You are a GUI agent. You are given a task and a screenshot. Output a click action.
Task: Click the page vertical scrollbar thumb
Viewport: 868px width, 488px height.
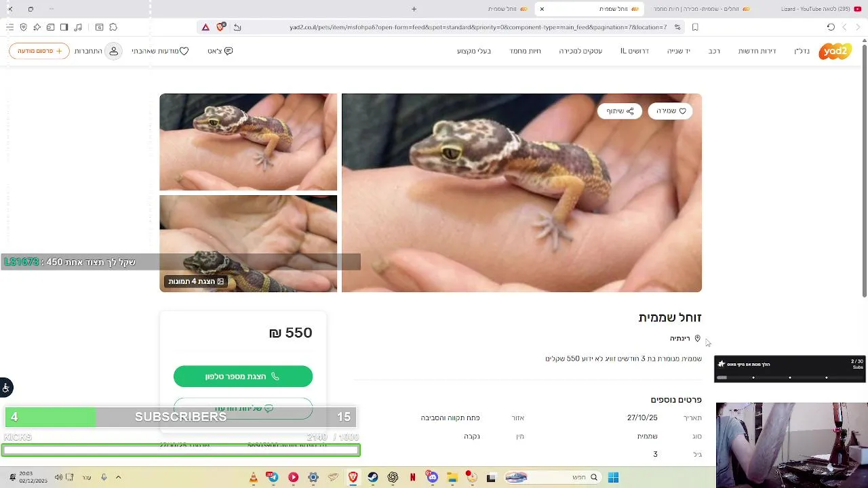pos(864,169)
